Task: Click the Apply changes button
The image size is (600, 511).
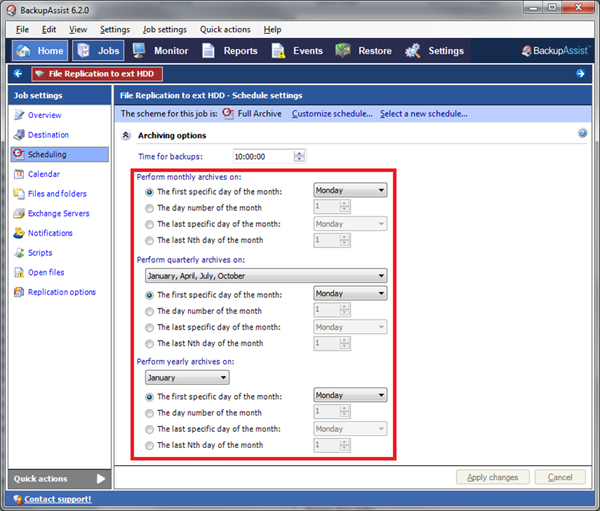Action: (x=492, y=477)
